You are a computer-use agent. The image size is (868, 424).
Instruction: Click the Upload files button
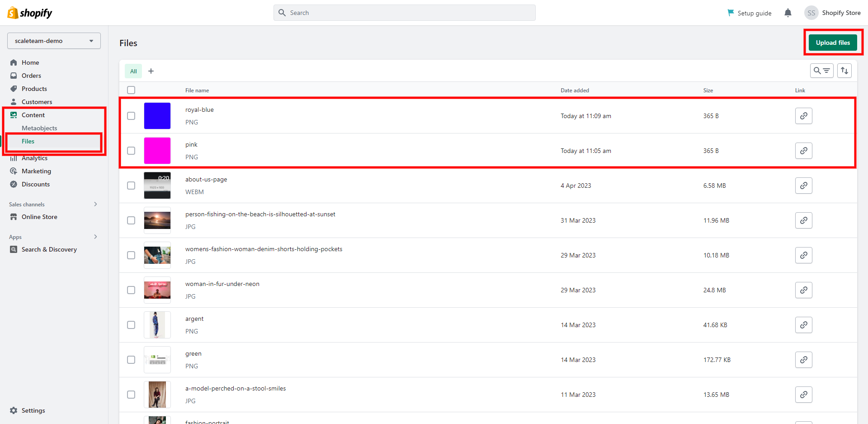833,43
